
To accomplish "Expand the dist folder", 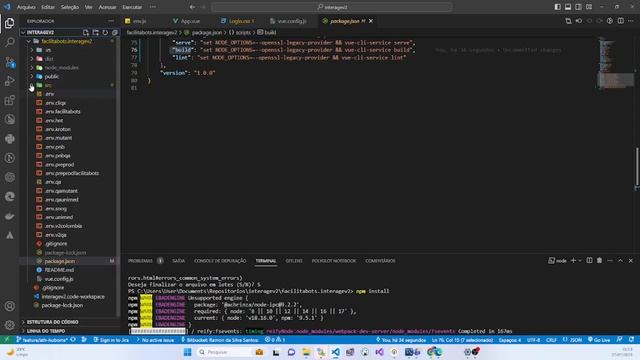I will (32, 59).
